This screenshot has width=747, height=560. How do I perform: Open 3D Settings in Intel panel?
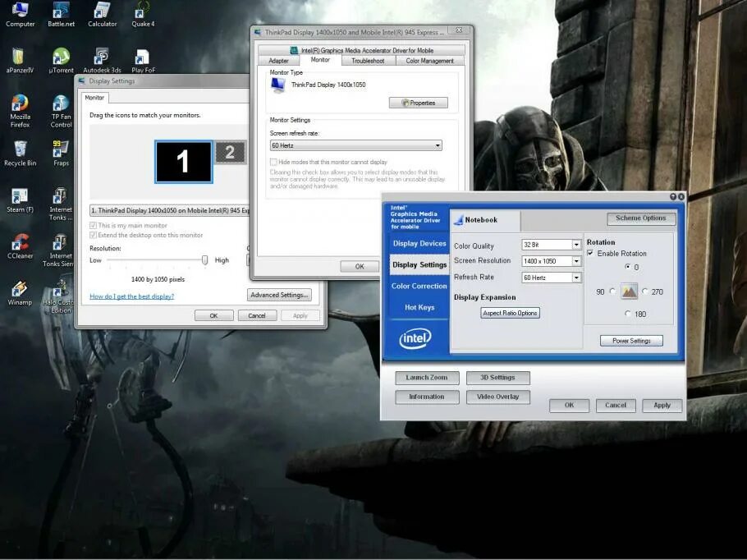[x=497, y=378]
